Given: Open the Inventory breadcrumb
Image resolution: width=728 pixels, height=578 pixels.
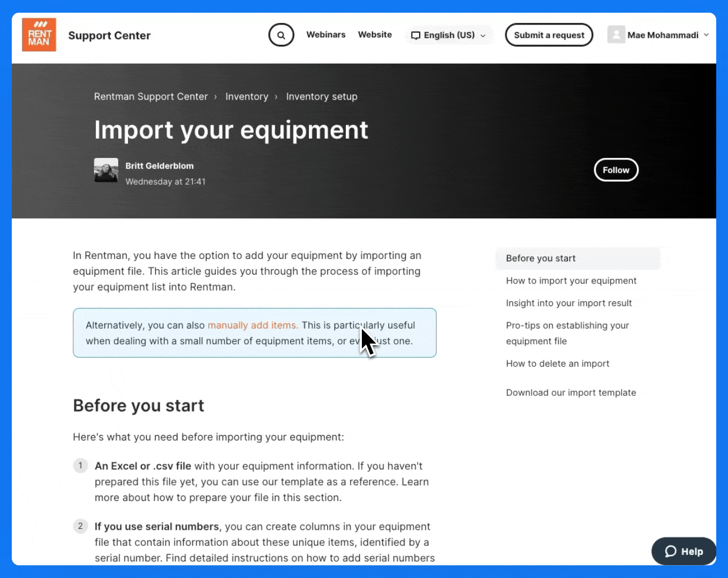Looking at the screenshot, I should (x=247, y=97).
